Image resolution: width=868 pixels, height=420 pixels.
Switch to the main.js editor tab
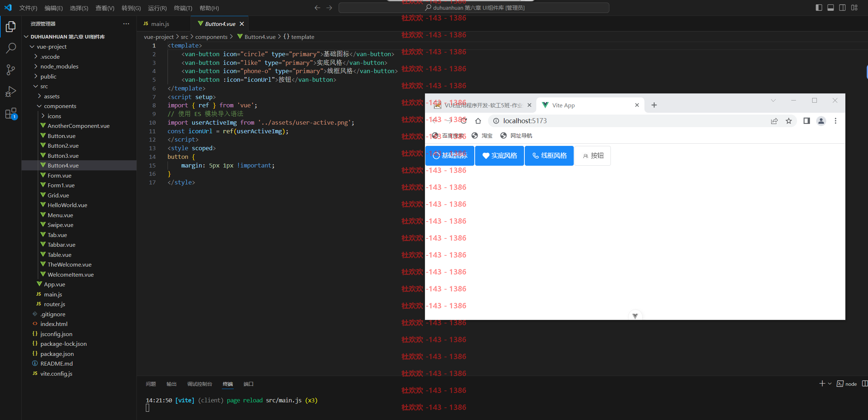(x=164, y=24)
